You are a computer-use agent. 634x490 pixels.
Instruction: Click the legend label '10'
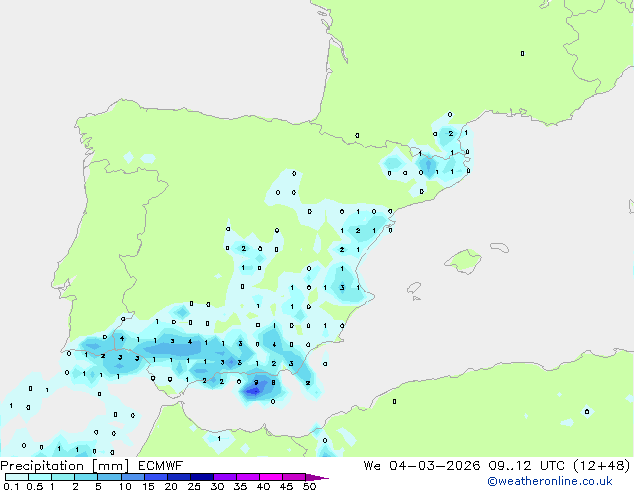[125, 486]
